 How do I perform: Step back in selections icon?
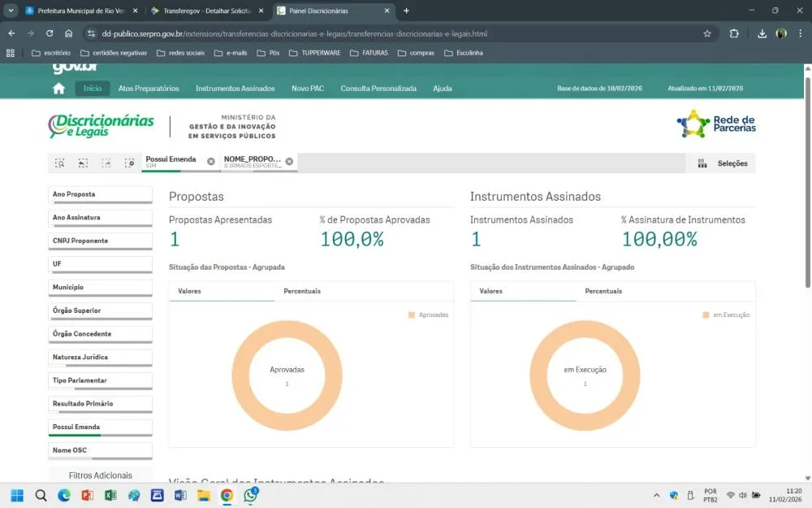pyautogui.click(x=83, y=163)
